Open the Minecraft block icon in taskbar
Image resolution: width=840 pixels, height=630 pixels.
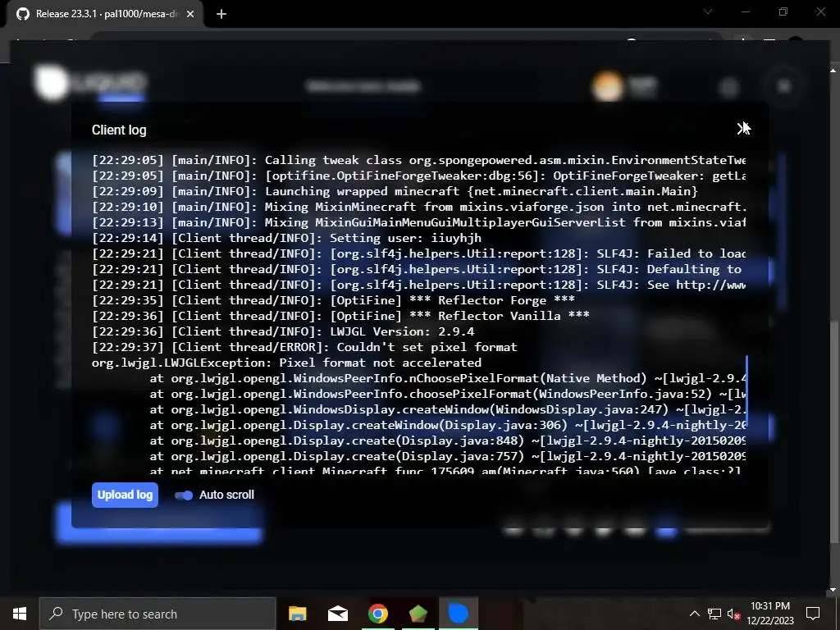click(418, 614)
